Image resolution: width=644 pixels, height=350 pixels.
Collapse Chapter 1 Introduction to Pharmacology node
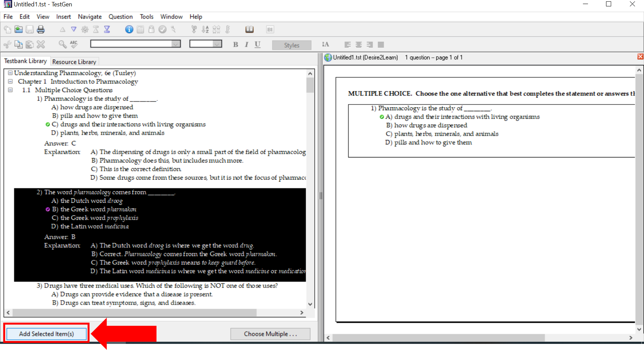click(10, 81)
